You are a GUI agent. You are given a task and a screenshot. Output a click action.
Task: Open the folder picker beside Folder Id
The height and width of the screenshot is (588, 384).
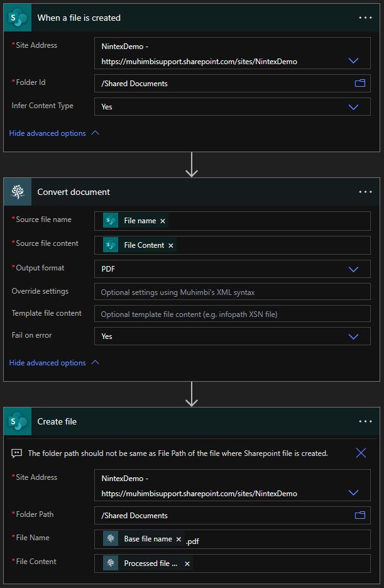coord(359,83)
